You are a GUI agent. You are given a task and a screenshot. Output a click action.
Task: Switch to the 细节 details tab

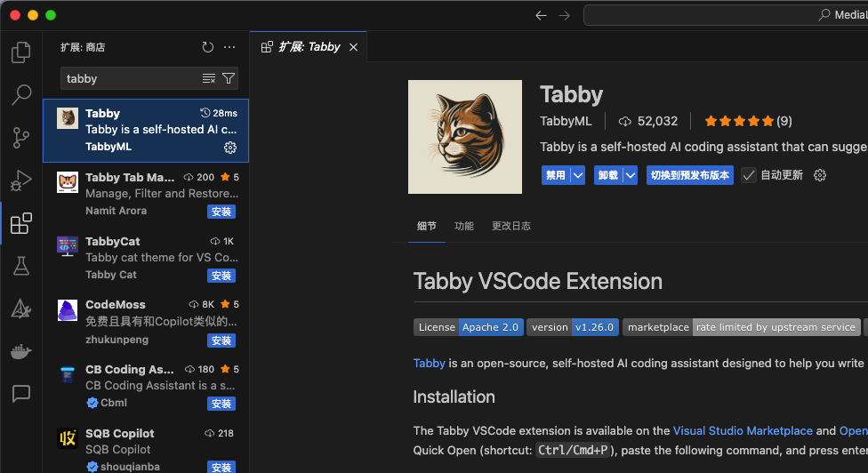pyautogui.click(x=426, y=226)
